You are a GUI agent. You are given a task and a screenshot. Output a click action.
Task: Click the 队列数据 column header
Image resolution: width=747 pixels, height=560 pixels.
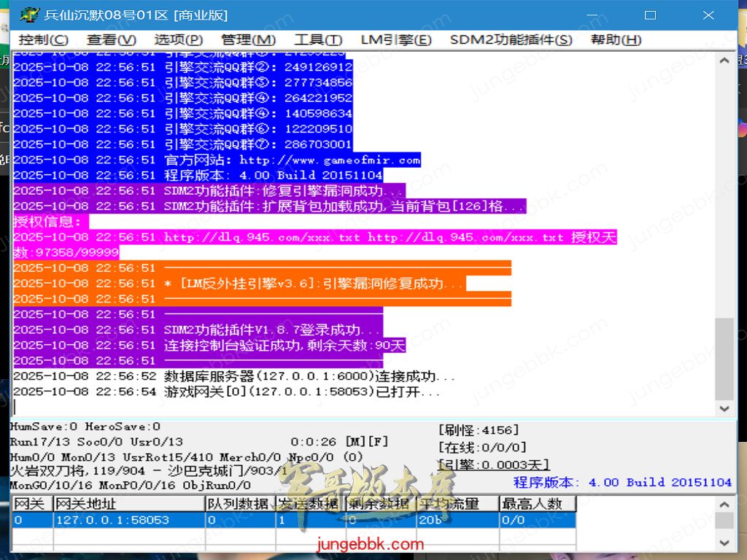[x=241, y=503]
